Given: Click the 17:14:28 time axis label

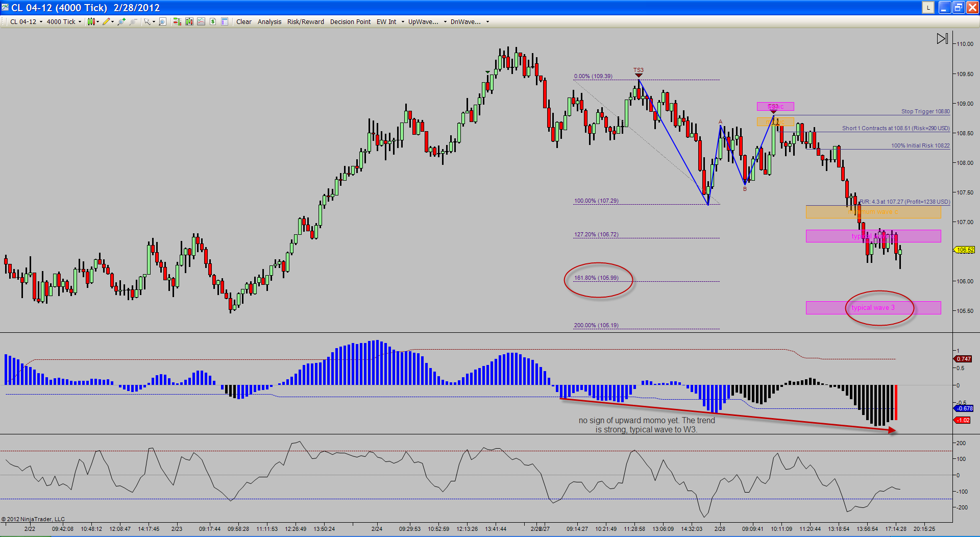Looking at the screenshot, I should [x=896, y=529].
